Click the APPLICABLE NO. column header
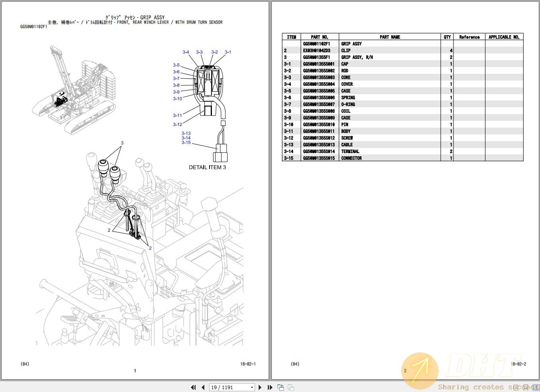 (504, 37)
